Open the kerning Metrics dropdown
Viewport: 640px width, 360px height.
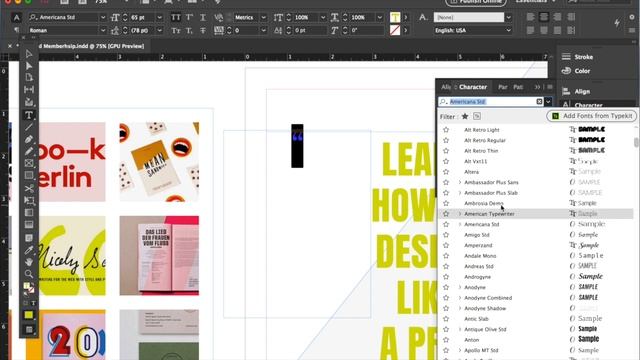[x=263, y=18]
